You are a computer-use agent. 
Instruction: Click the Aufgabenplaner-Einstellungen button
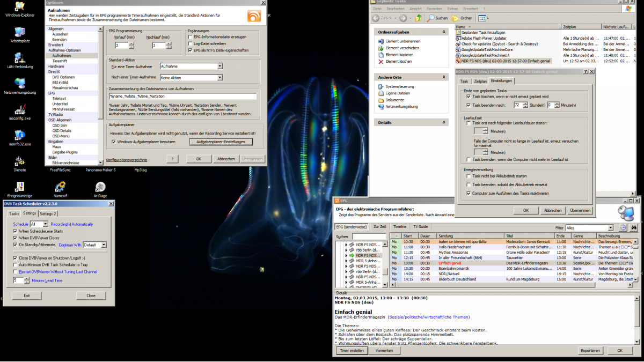tap(221, 142)
